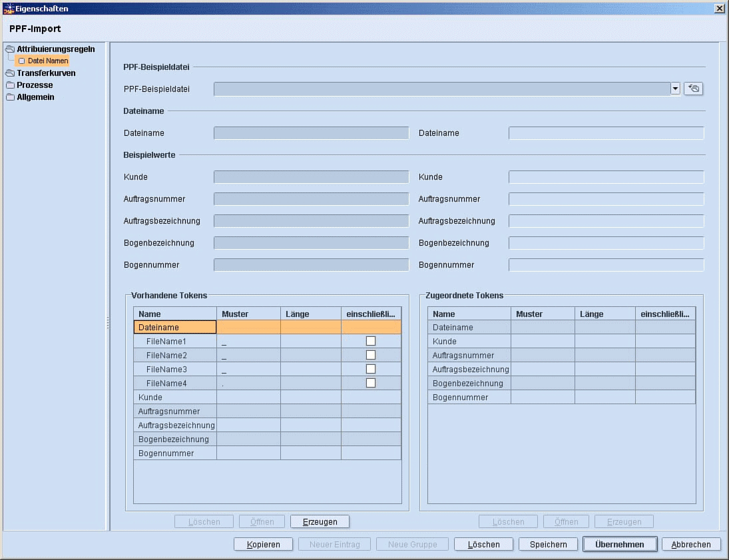
Task: Click the Übernehmen button
Action: (x=620, y=544)
